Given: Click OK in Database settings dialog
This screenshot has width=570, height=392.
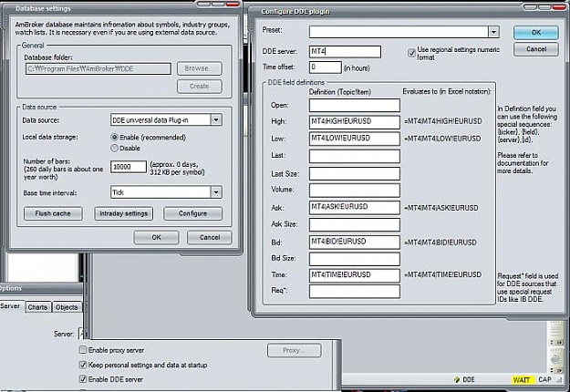Looking at the screenshot, I should pos(156,238).
